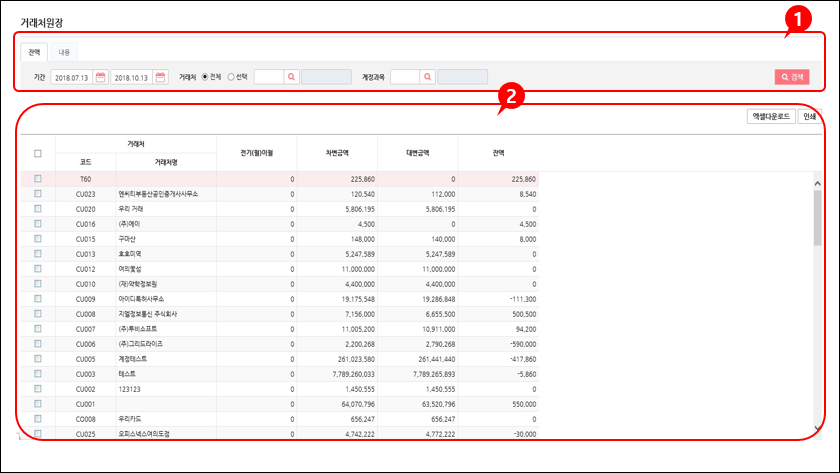Click the 거래처 code input field

click(x=268, y=77)
